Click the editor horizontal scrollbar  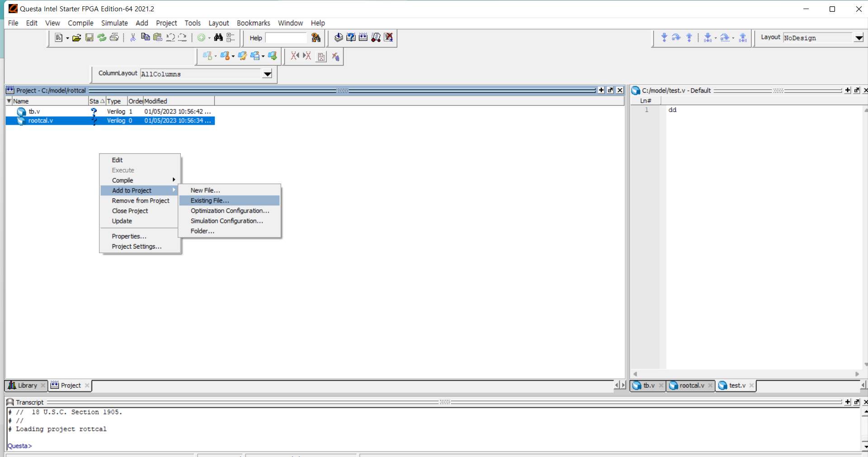(746, 374)
